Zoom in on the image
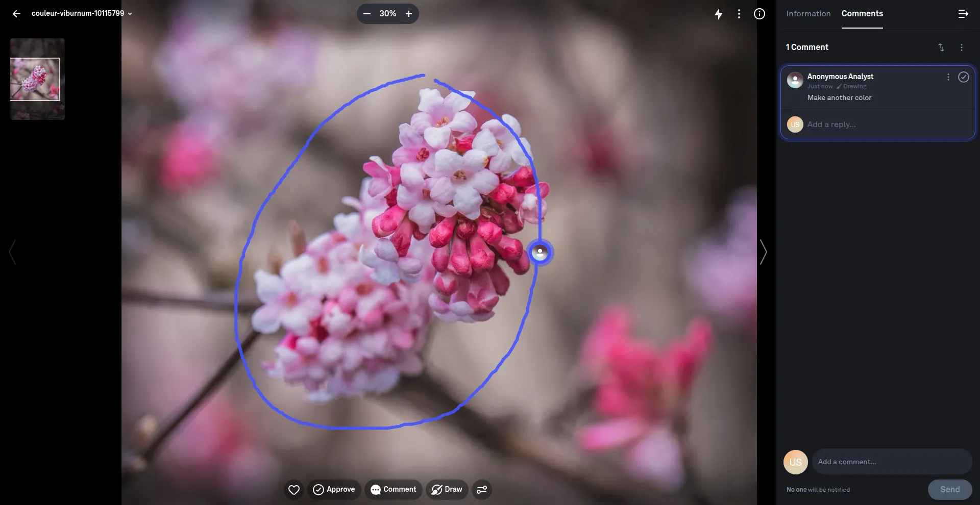980x505 pixels. [409, 14]
